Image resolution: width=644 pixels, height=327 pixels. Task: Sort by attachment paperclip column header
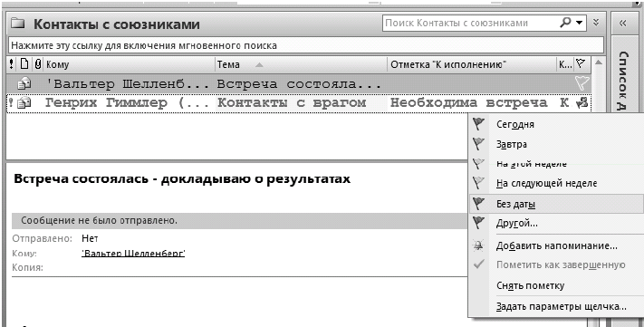tap(38, 64)
